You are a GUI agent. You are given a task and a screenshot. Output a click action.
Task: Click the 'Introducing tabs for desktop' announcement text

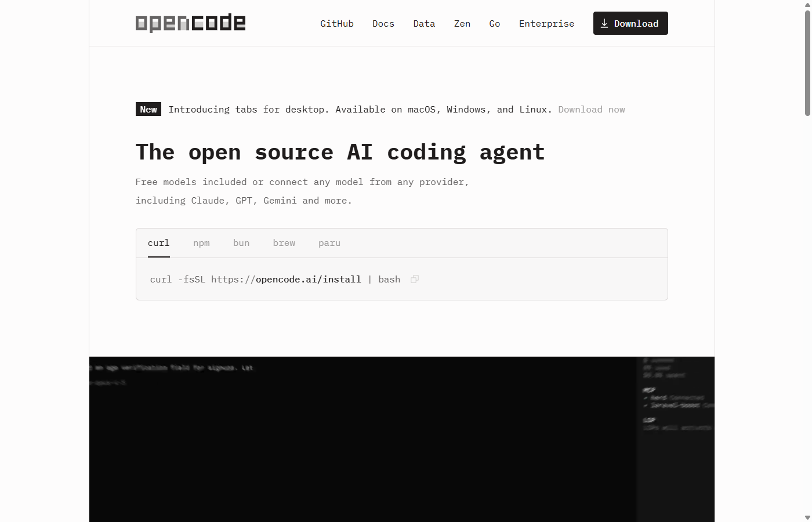360,110
